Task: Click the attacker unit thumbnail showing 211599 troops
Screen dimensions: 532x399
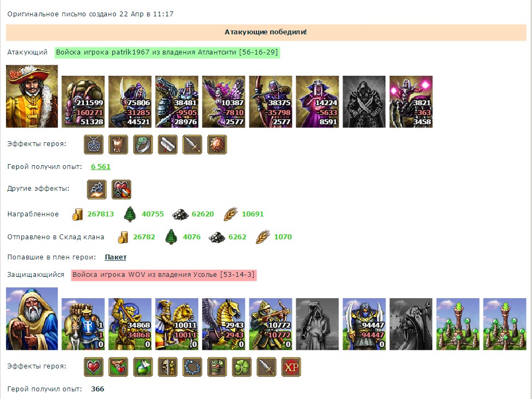Action: (x=83, y=102)
